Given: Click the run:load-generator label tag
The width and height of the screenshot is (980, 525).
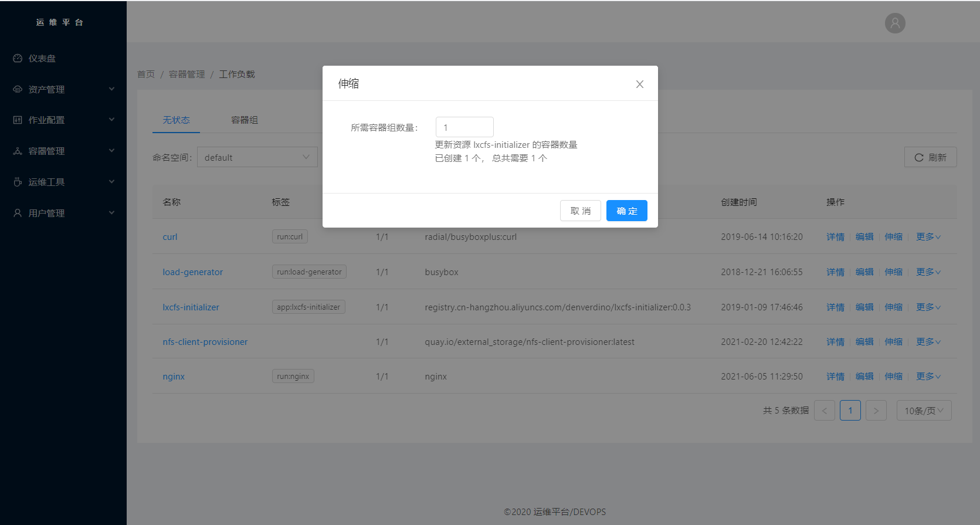Looking at the screenshot, I should 309,272.
